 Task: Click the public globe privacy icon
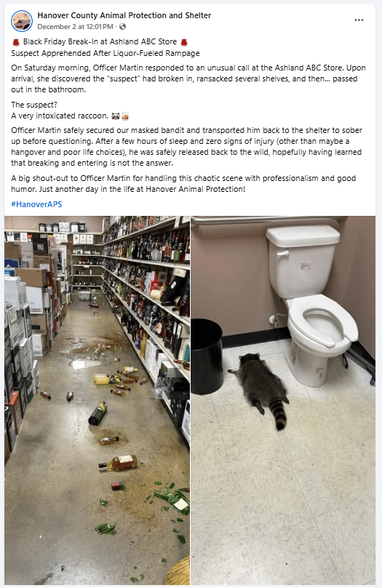pyautogui.click(x=122, y=27)
